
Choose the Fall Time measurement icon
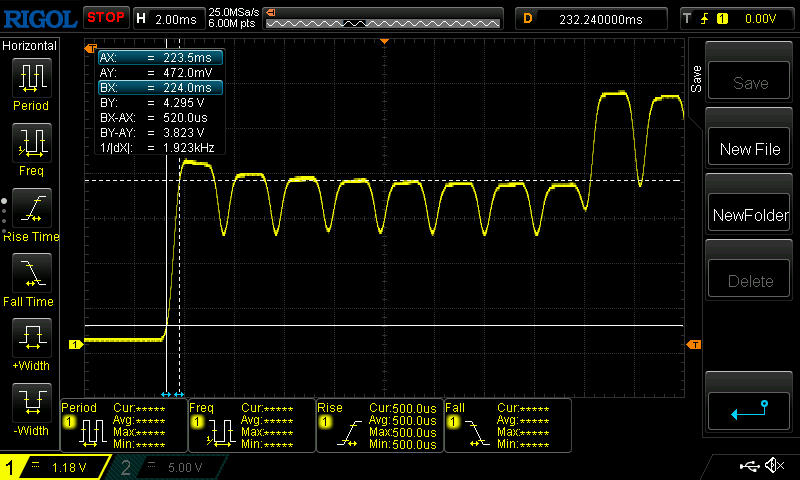[x=30, y=275]
